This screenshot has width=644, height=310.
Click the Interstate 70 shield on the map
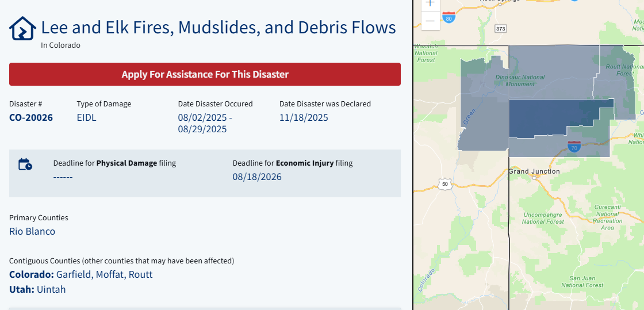pos(574,146)
